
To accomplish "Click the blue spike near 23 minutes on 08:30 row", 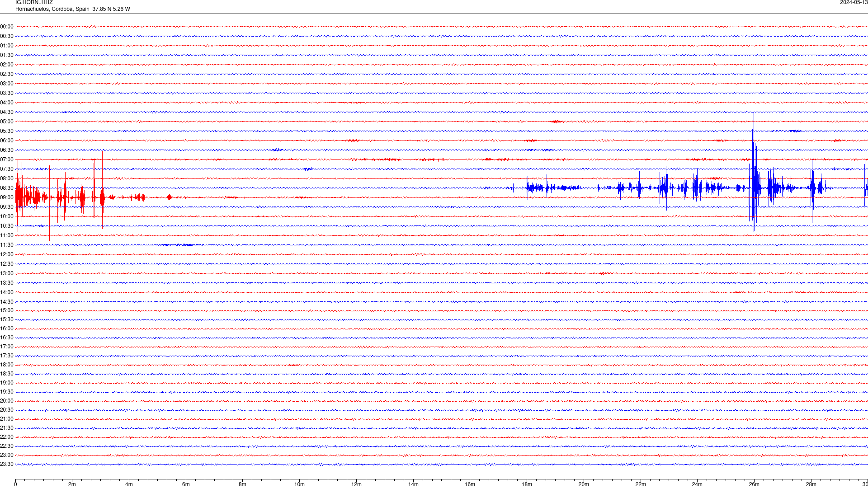I will point(666,187).
